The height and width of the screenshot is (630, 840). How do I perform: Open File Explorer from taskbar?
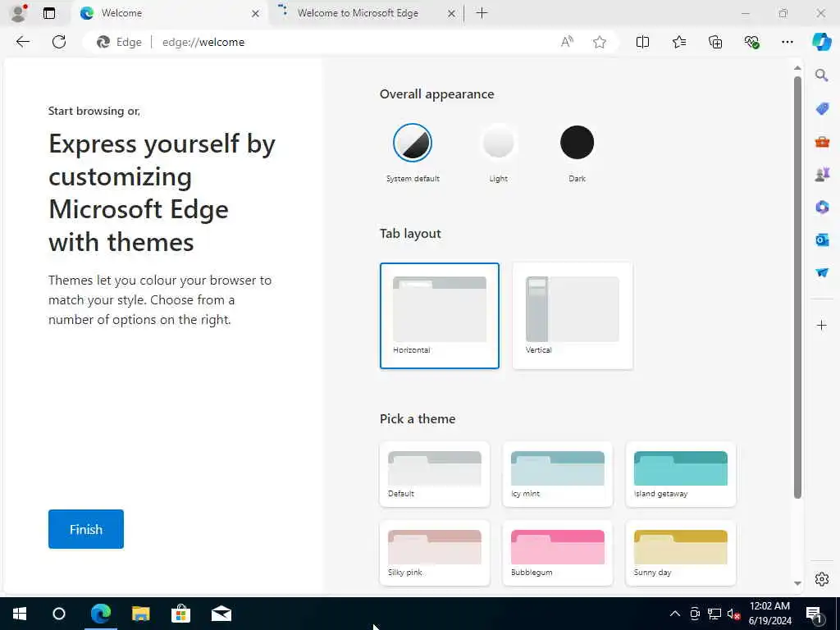(x=141, y=614)
